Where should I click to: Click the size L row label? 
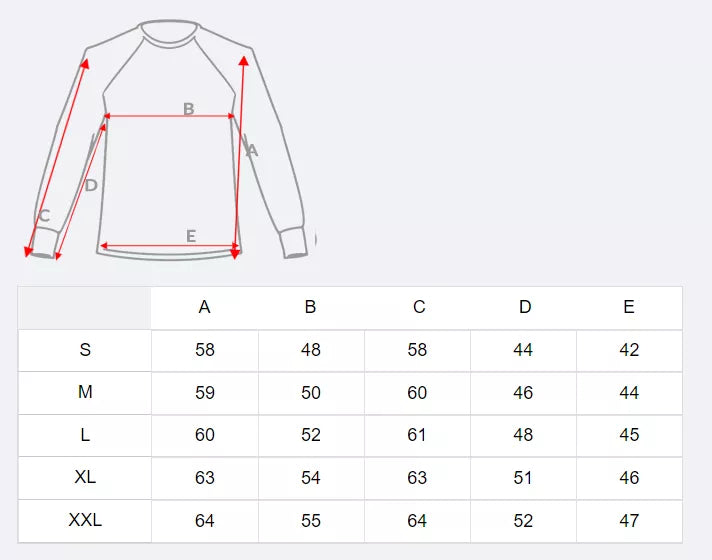(x=85, y=435)
